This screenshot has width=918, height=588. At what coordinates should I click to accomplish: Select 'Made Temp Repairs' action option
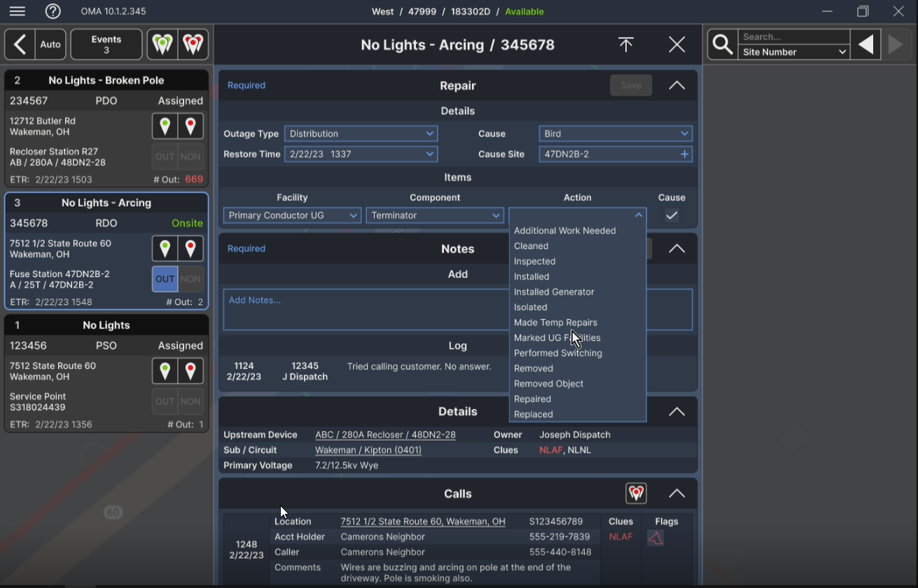555,323
